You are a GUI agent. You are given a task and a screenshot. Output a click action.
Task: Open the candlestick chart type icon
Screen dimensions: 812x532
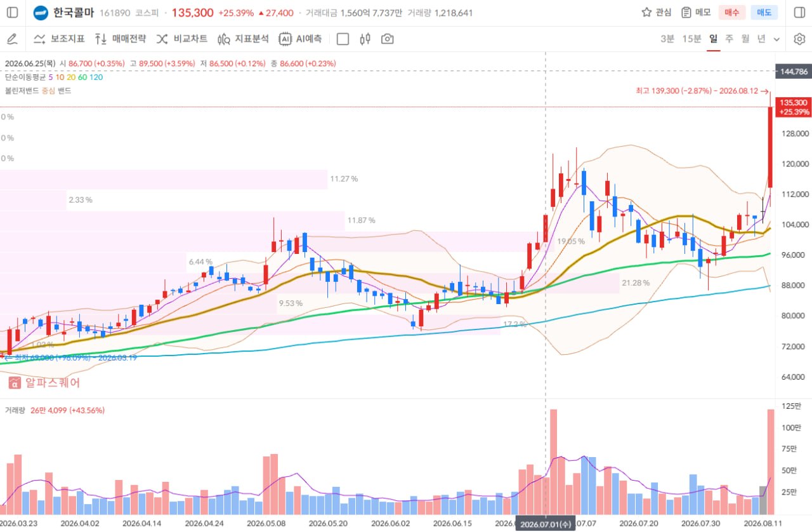[365, 39]
